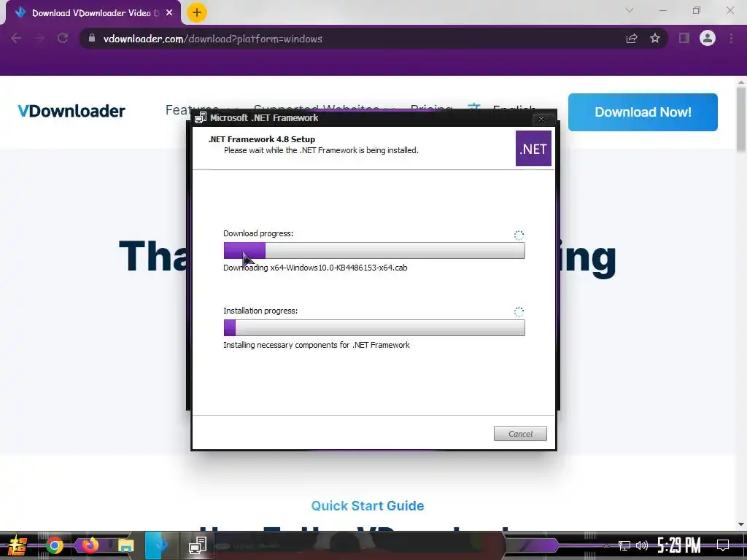Launch Chrome from the taskbar
Viewport: 747px width, 560px height.
pos(54,545)
